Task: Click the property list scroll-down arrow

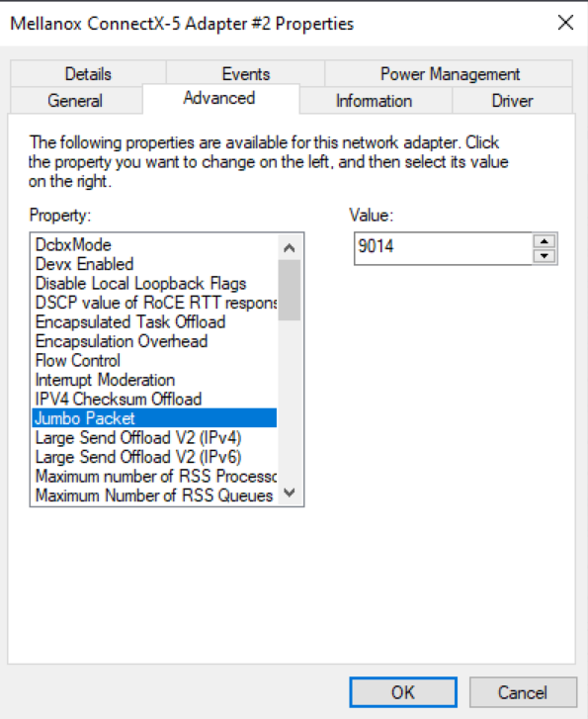Action: (x=290, y=493)
